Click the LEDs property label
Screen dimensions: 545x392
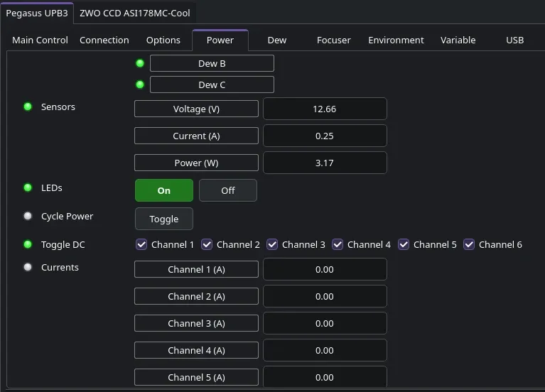pos(52,187)
